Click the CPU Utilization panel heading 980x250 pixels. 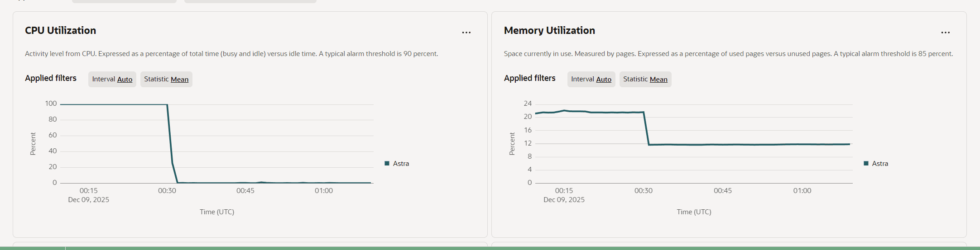(x=60, y=30)
